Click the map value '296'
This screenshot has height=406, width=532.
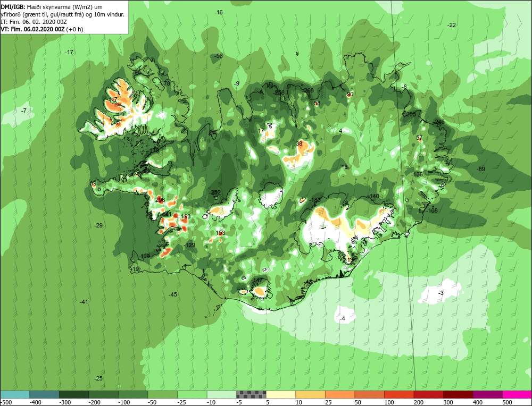click(x=160, y=200)
